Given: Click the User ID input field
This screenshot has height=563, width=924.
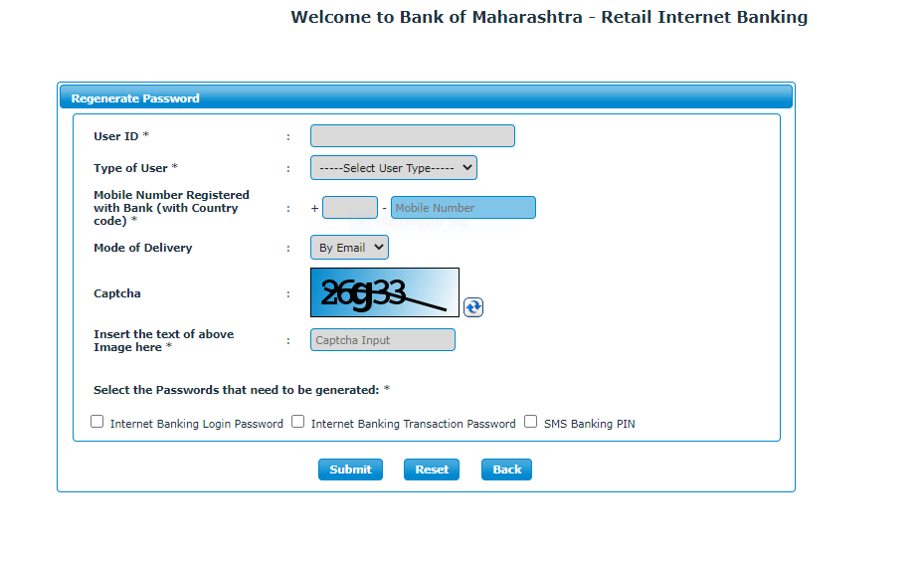Looking at the screenshot, I should click(x=413, y=135).
